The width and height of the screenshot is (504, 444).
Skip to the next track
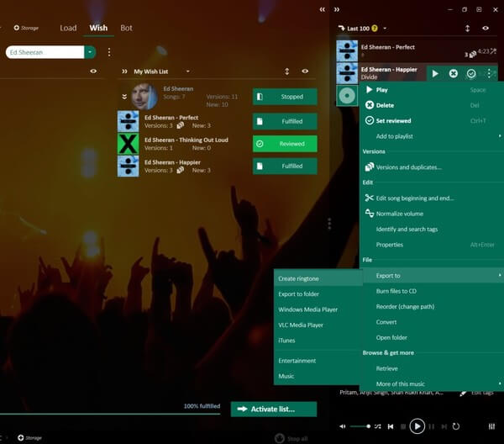click(x=444, y=426)
